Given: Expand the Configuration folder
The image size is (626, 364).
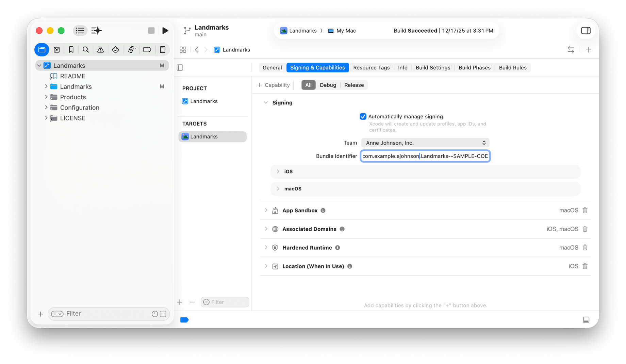Looking at the screenshot, I should pos(46,107).
